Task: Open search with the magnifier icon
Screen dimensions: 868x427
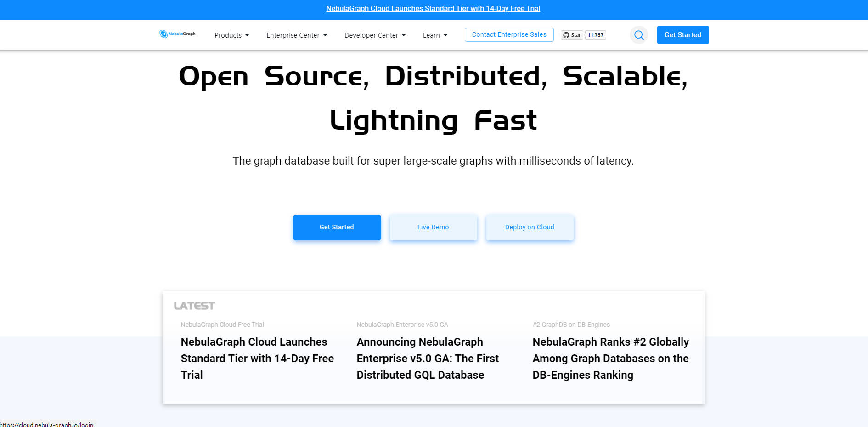Action: (639, 35)
